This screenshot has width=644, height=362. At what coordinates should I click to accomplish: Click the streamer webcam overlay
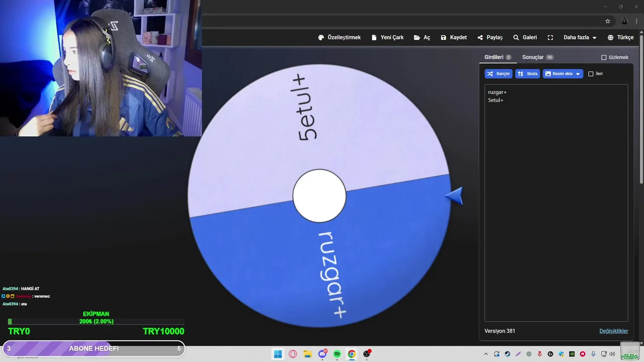point(101,68)
